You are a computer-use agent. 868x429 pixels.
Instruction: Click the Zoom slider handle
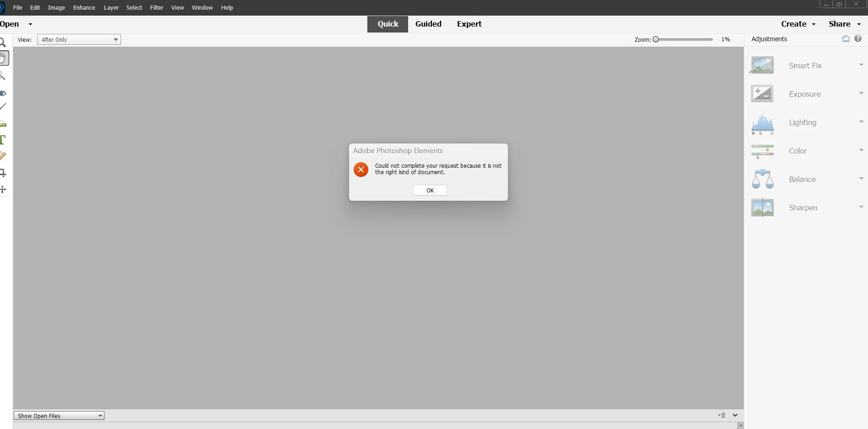(656, 39)
